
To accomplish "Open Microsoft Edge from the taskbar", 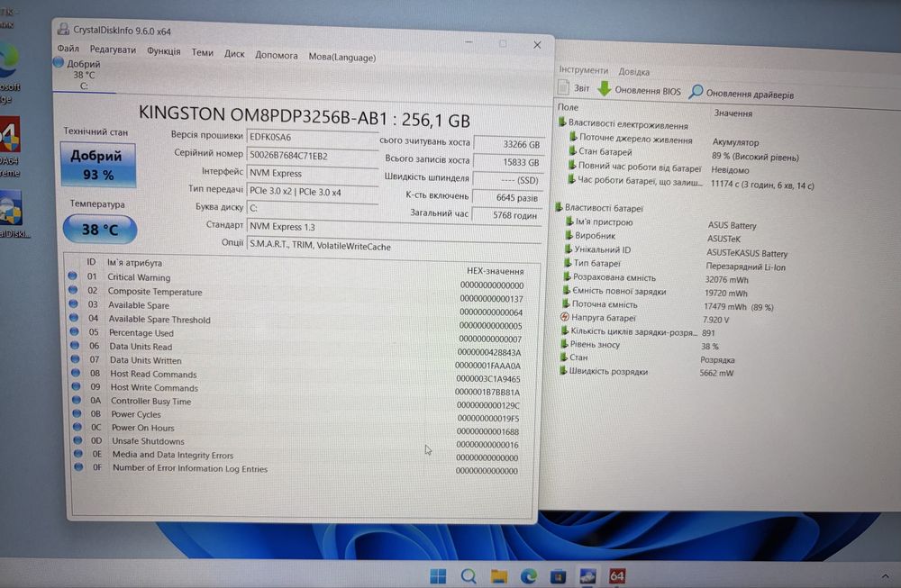I will [528, 575].
